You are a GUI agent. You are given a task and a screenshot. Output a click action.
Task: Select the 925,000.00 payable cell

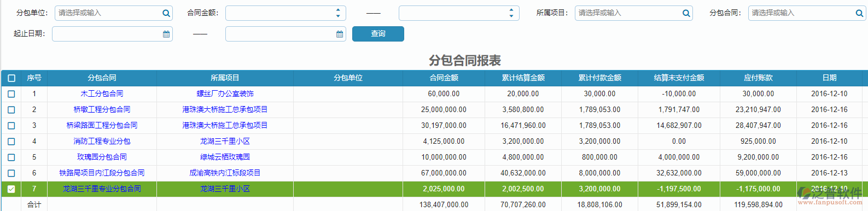[759, 142]
